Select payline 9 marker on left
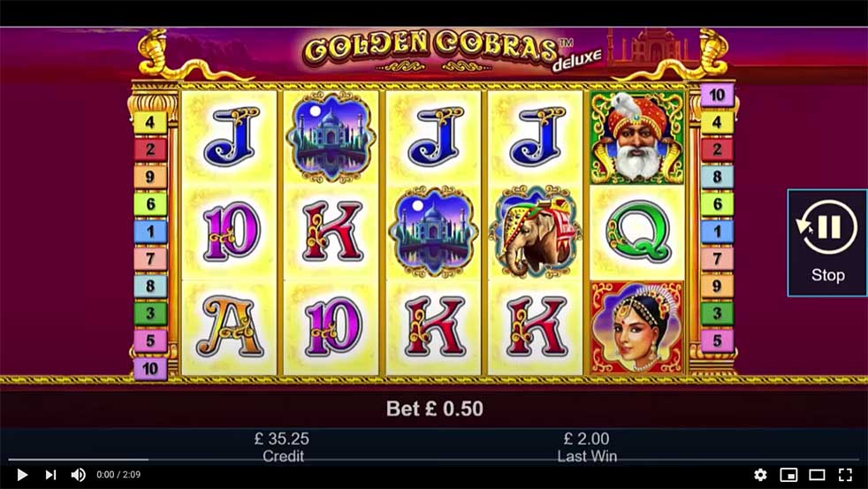 point(150,177)
